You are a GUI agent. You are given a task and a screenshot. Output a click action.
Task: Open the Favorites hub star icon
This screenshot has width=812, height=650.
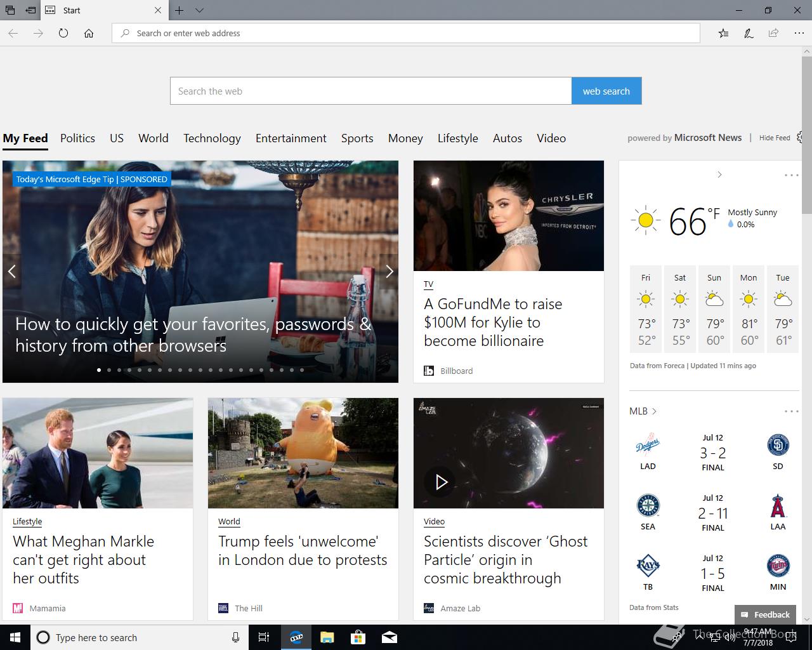click(724, 33)
